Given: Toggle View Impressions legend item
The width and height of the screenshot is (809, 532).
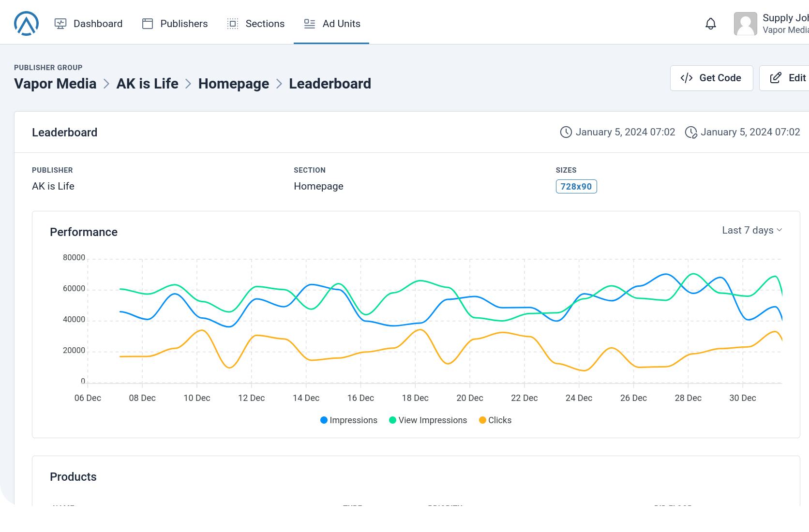Looking at the screenshot, I should pos(428,420).
